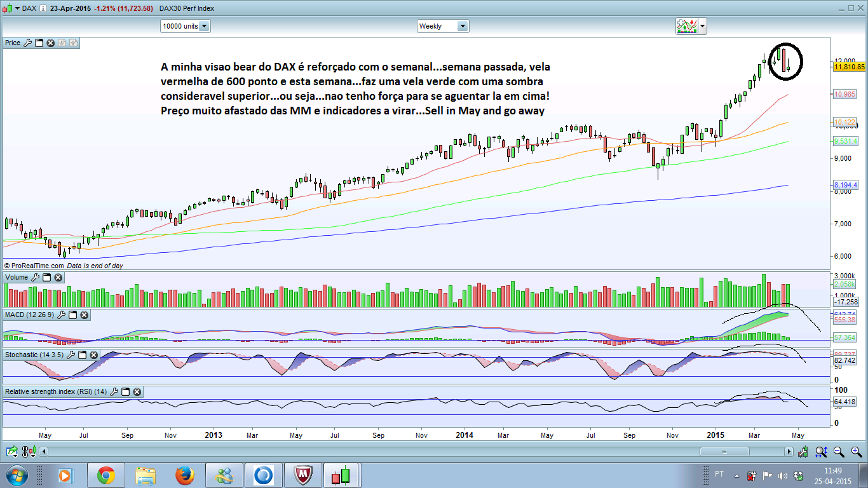Open Google Chrome from taskbar
The image size is (868, 488).
(x=105, y=475)
